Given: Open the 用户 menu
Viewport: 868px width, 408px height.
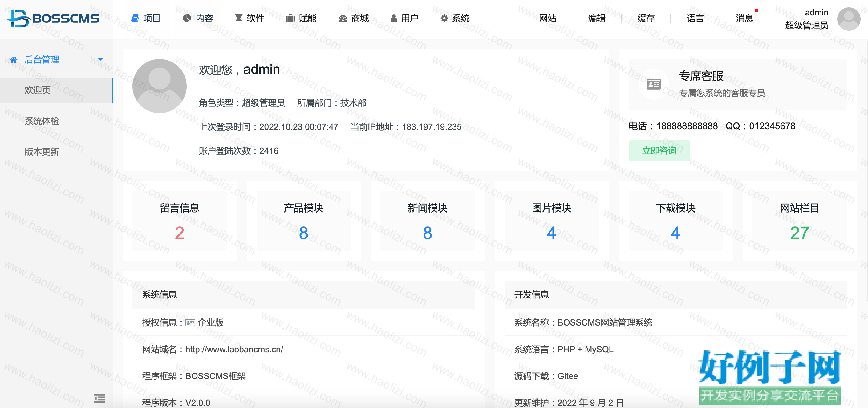Looking at the screenshot, I should click(404, 18).
